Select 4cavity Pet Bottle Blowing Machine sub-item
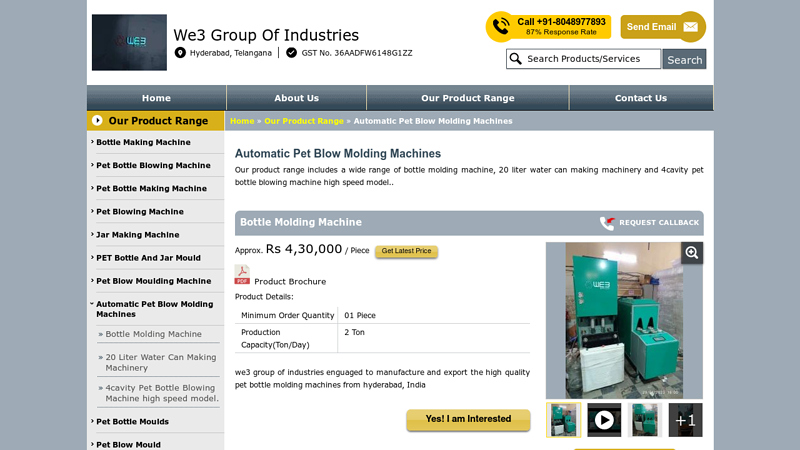 [162, 393]
